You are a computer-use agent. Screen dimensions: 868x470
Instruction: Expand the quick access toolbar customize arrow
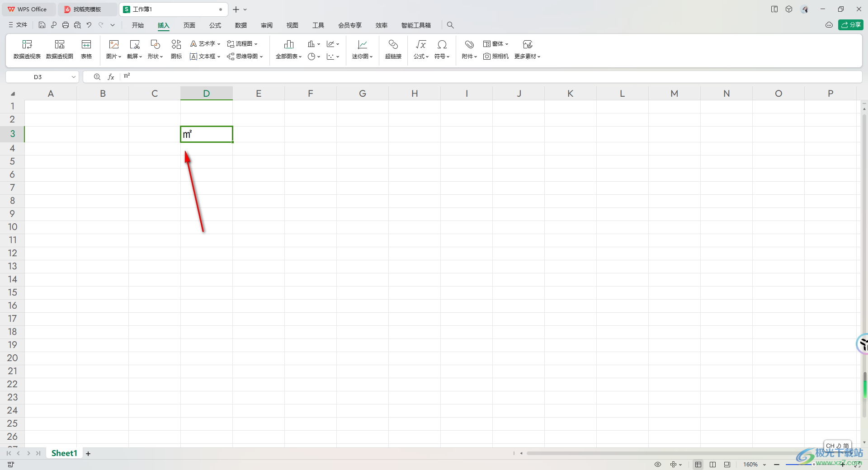click(113, 25)
